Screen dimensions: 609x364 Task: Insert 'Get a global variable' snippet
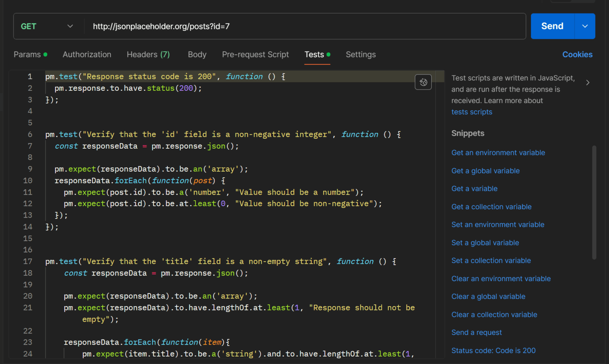(x=485, y=171)
